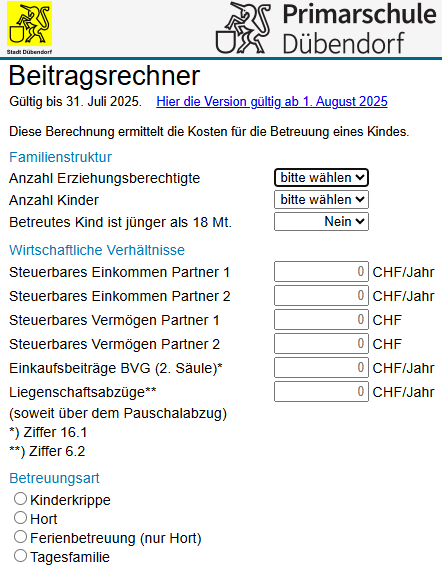
Task: Click the Kinderkrippe label text
Action: tap(70, 500)
